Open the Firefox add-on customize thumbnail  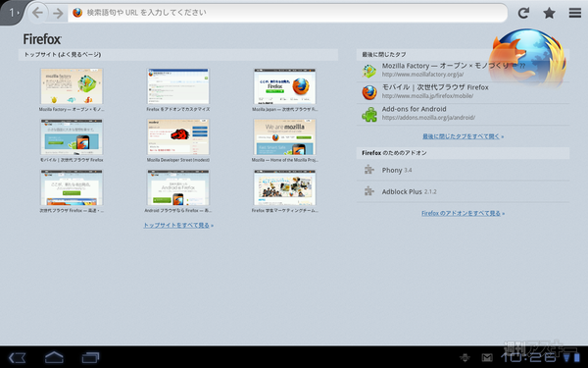(178, 86)
